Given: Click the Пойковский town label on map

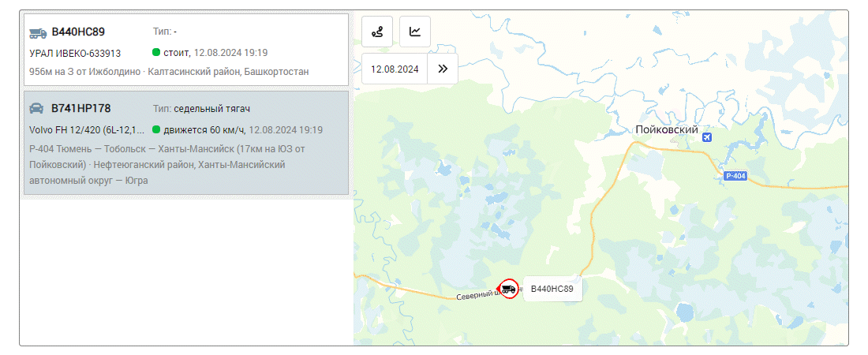Looking at the screenshot, I should (667, 129).
